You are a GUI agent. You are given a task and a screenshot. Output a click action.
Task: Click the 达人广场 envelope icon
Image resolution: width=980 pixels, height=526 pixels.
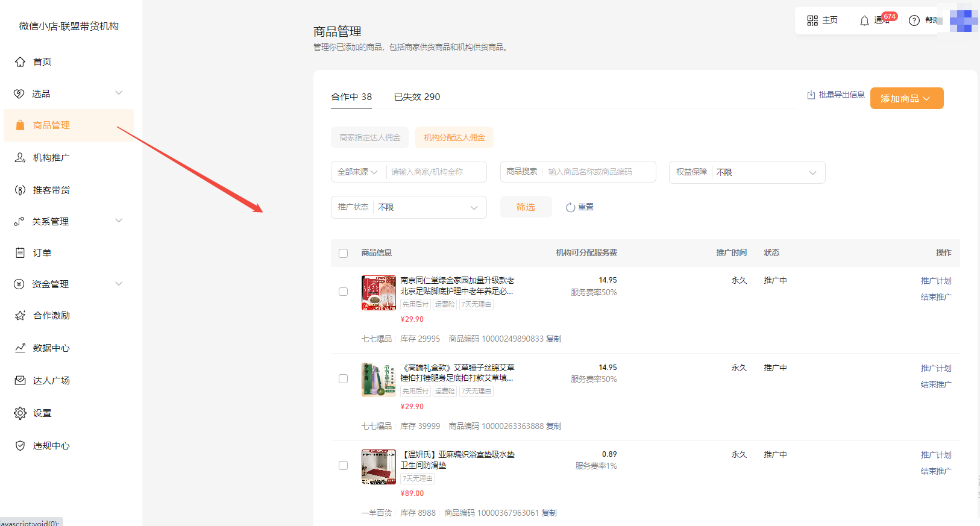point(20,380)
